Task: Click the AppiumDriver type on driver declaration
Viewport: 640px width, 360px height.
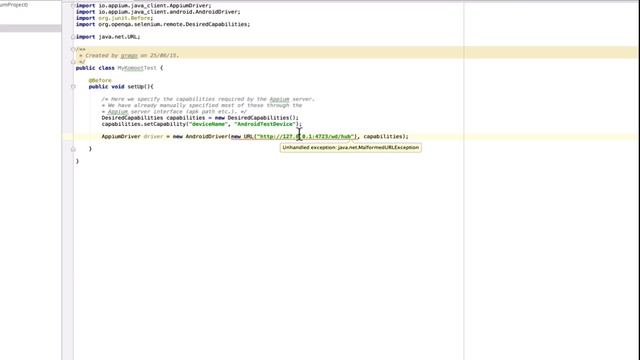Action: 121,136
